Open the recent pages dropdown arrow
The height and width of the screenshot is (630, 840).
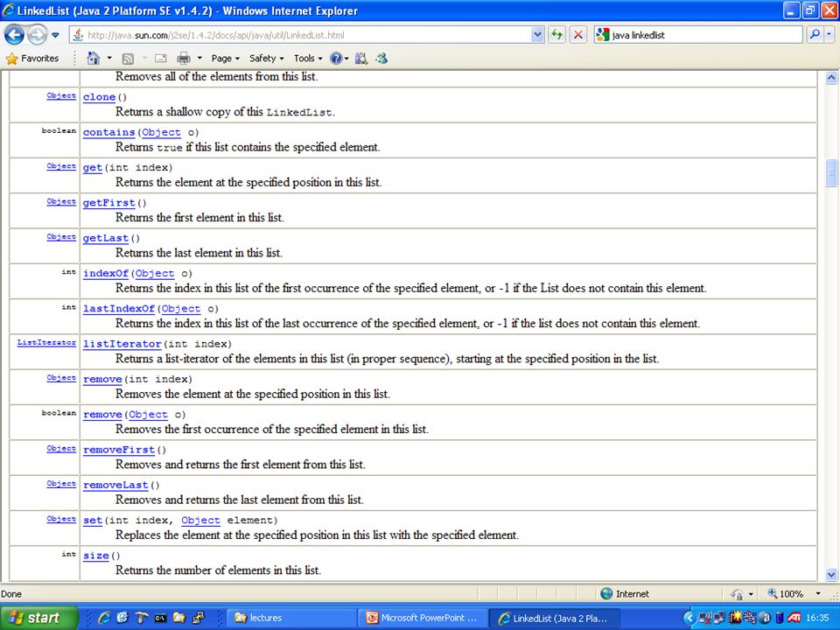[x=55, y=35]
